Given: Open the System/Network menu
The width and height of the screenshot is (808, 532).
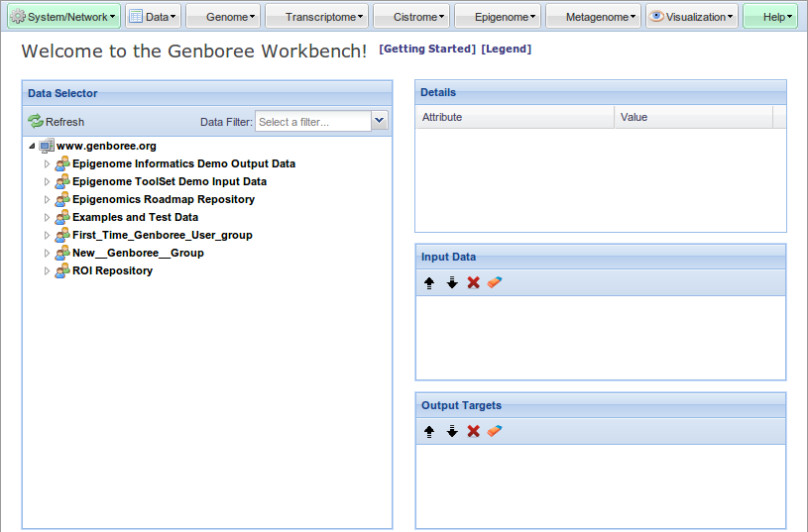Looking at the screenshot, I should (x=63, y=17).
